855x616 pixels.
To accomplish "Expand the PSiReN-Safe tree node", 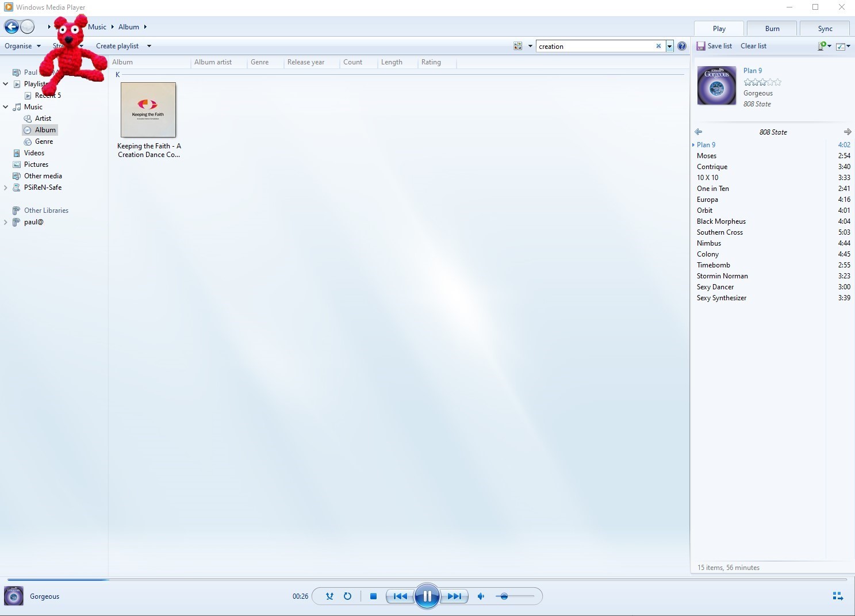I will [x=6, y=188].
